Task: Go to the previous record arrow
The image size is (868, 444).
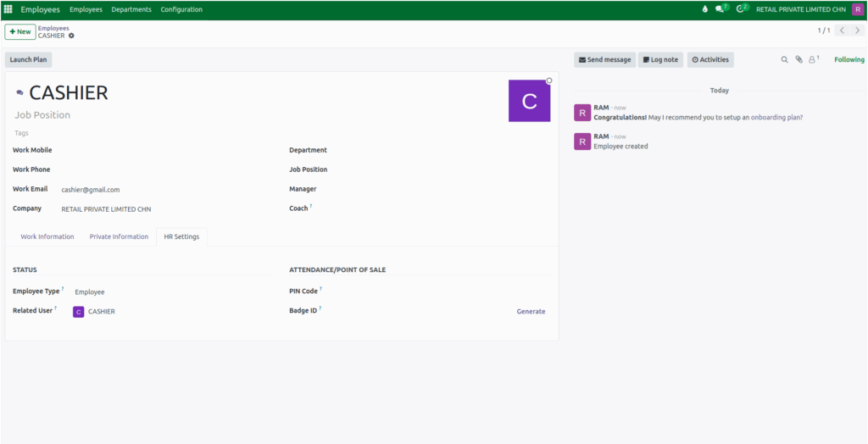Action: pos(842,31)
